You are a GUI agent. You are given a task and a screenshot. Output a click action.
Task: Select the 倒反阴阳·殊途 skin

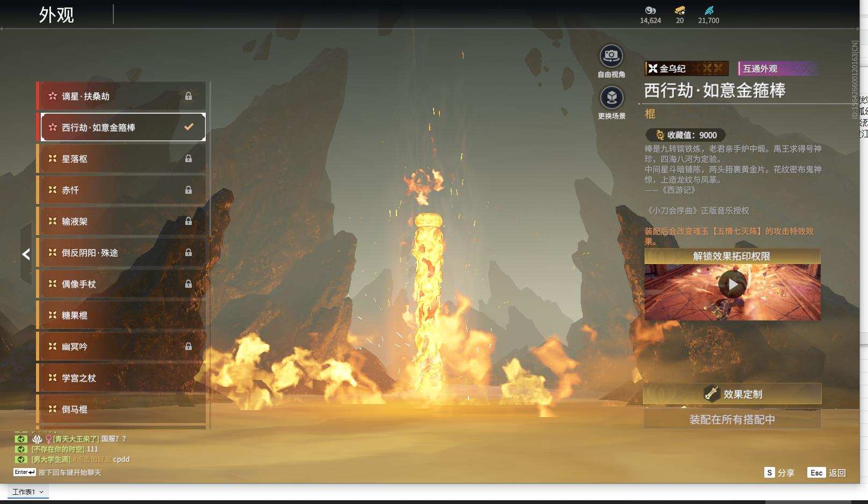(121, 252)
